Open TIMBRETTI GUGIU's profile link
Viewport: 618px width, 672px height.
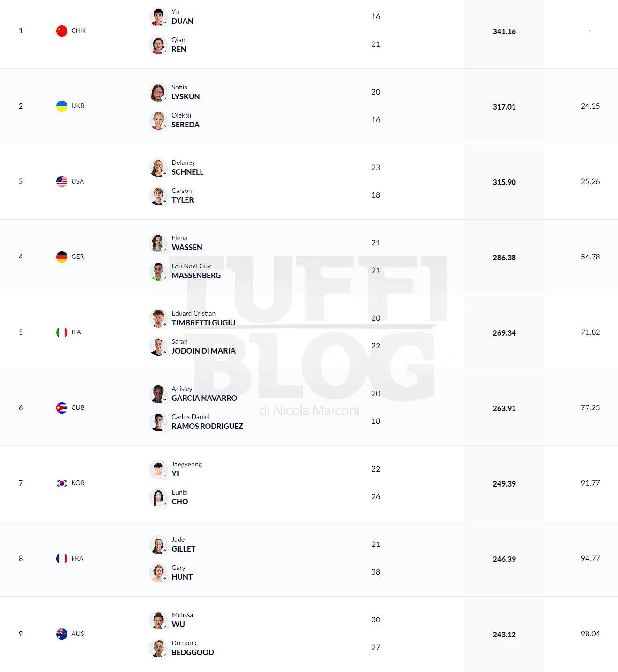click(203, 318)
